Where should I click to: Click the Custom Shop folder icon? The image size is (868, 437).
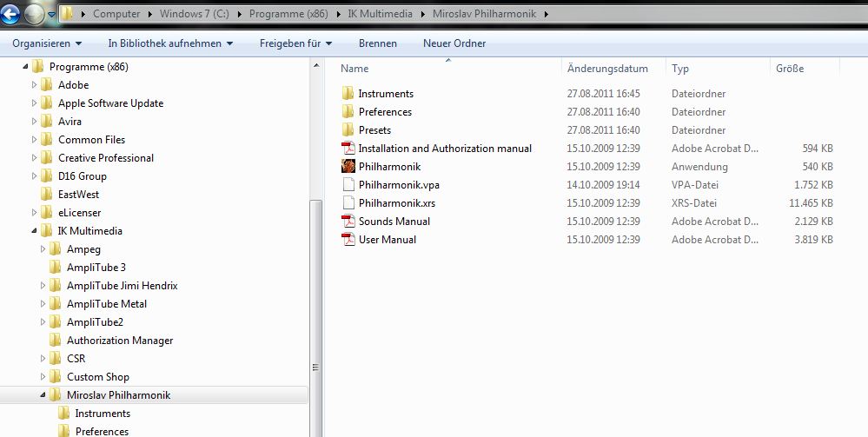point(56,377)
